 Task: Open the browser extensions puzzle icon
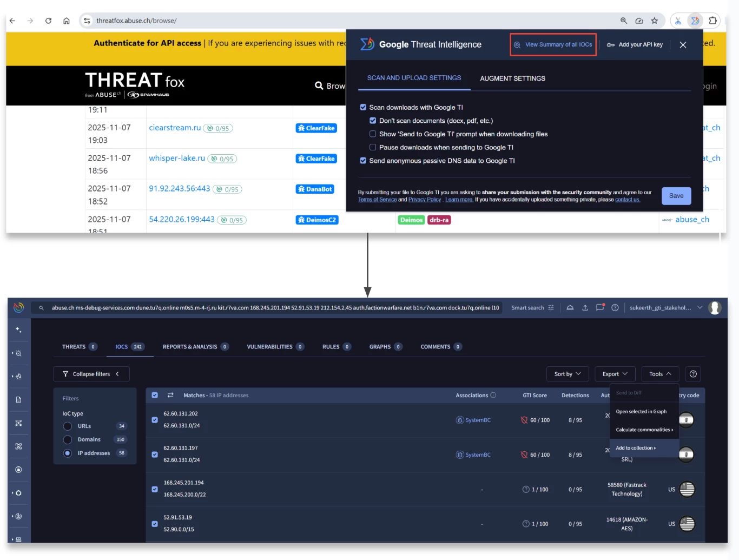tap(712, 21)
